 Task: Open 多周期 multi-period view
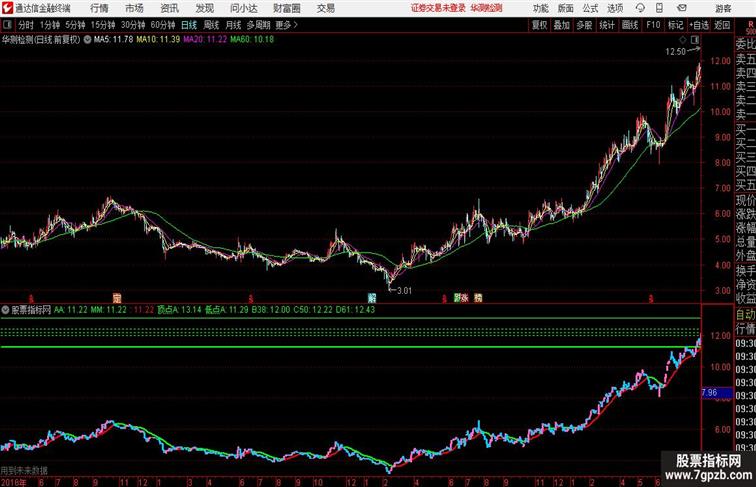tap(258, 25)
